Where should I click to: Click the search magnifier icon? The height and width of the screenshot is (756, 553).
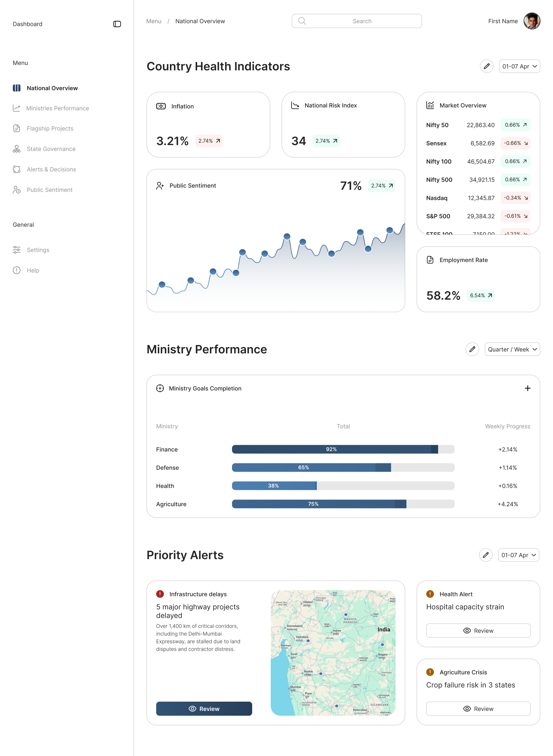click(x=302, y=21)
